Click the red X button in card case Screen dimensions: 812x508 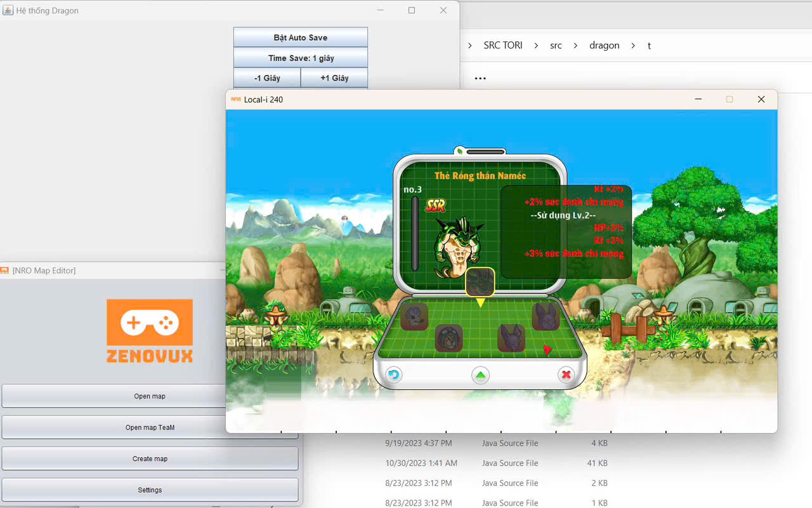click(566, 375)
